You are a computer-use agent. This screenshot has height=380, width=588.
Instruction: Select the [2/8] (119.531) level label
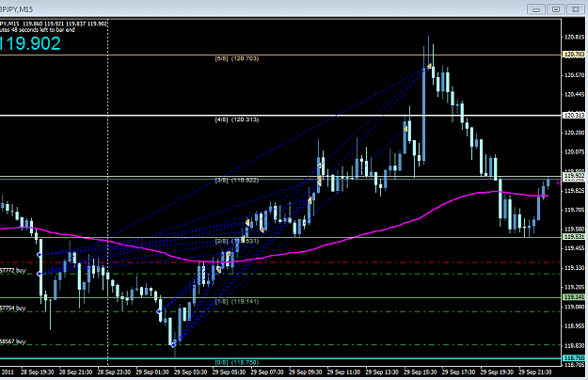tap(237, 241)
